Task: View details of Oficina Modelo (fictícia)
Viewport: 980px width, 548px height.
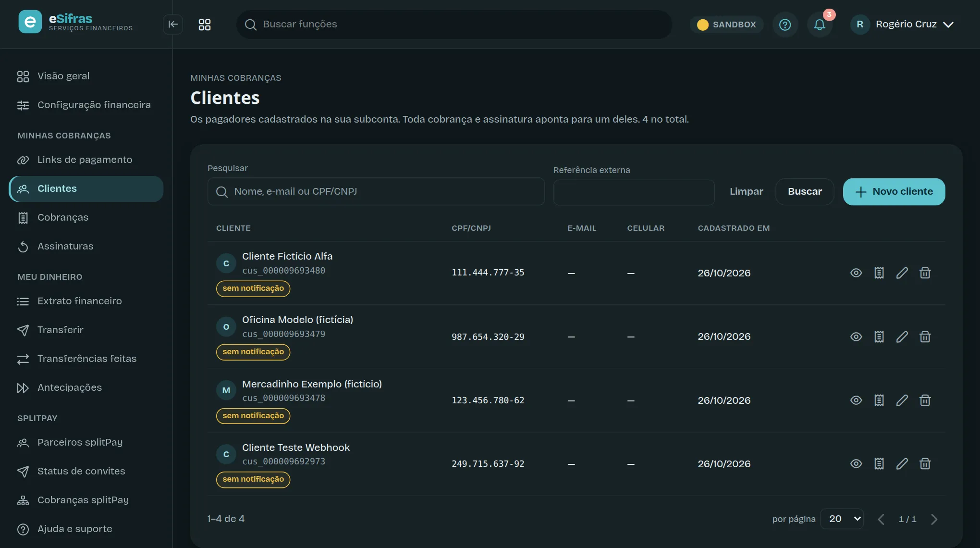Action: point(856,337)
